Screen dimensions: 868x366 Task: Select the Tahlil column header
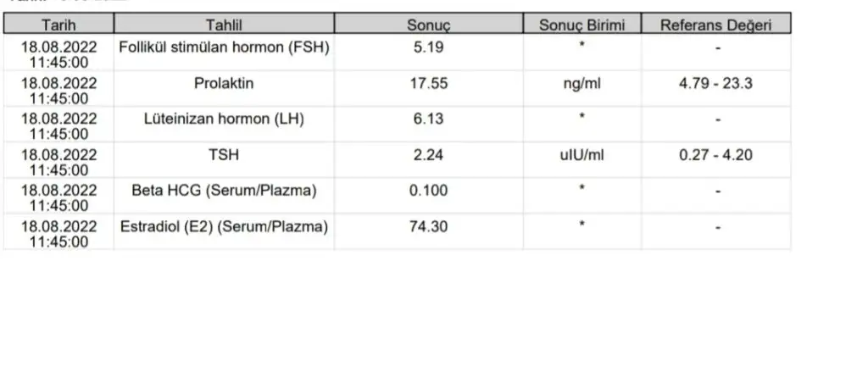pos(224,24)
